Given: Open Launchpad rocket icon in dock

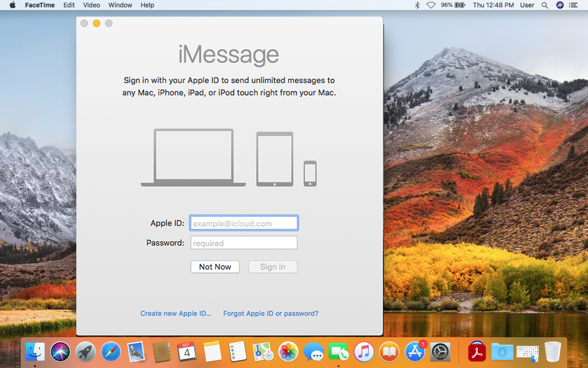Looking at the screenshot, I should pos(85,352).
